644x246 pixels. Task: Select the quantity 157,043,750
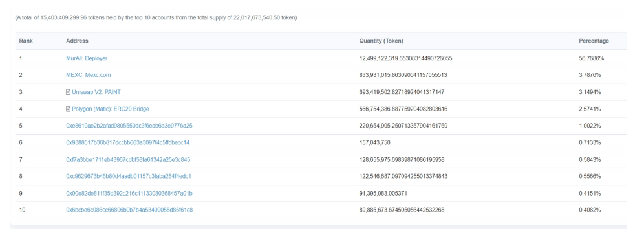click(374, 143)
